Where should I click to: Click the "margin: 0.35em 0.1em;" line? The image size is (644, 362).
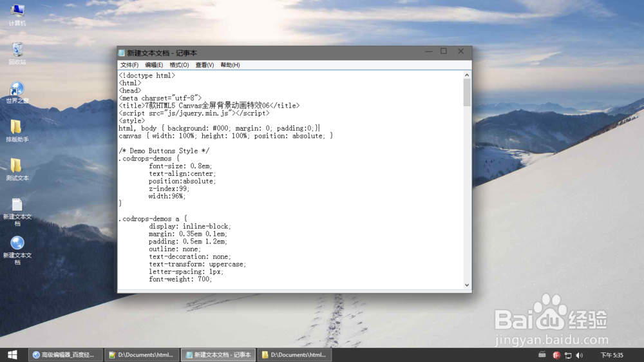pos(188,234)
